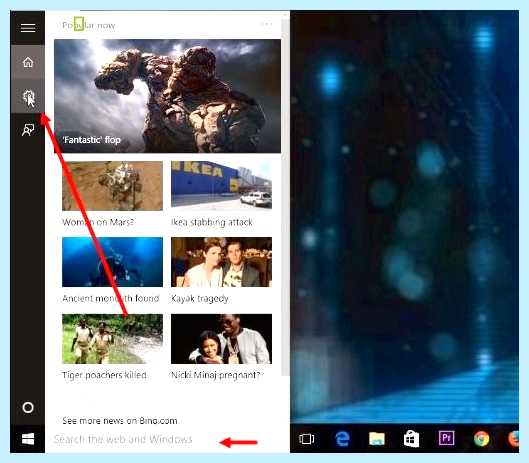
Task: Open the Popular now ellipsis options
Action: click(266, 24)
